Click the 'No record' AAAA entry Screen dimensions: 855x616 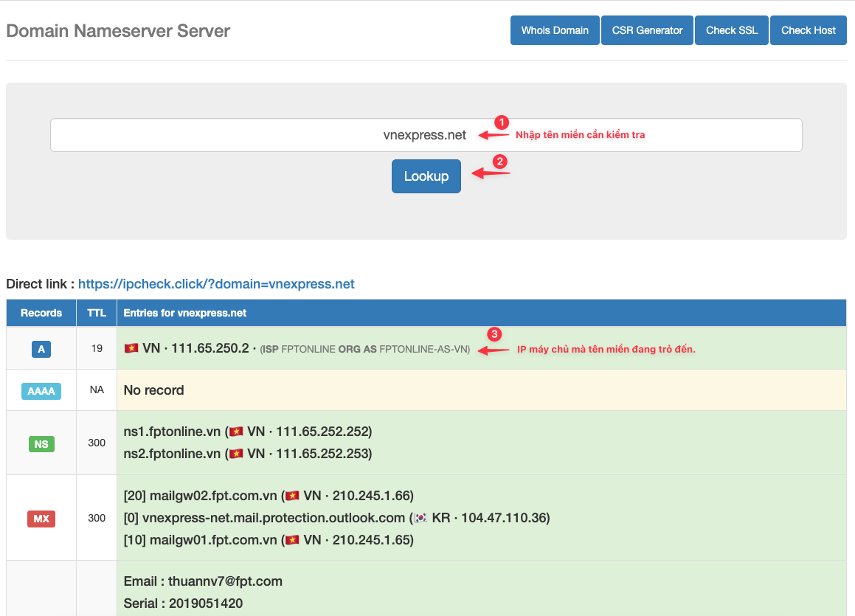click(153, 390)
